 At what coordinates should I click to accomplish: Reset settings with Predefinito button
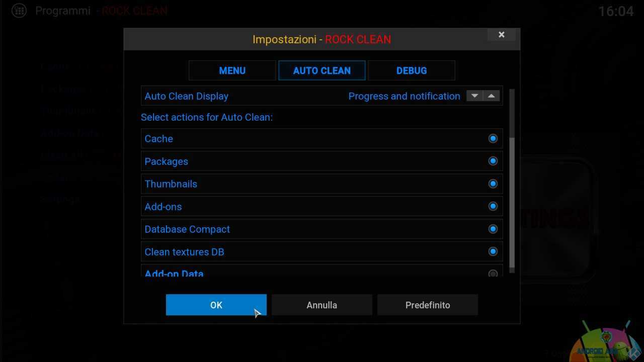[x=428, y=305]
